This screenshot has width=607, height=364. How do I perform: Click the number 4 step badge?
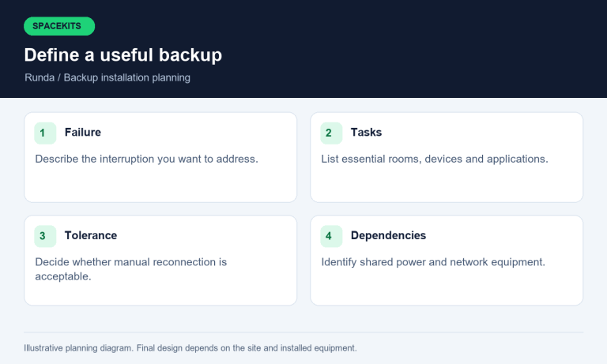(x=331, y=236)
